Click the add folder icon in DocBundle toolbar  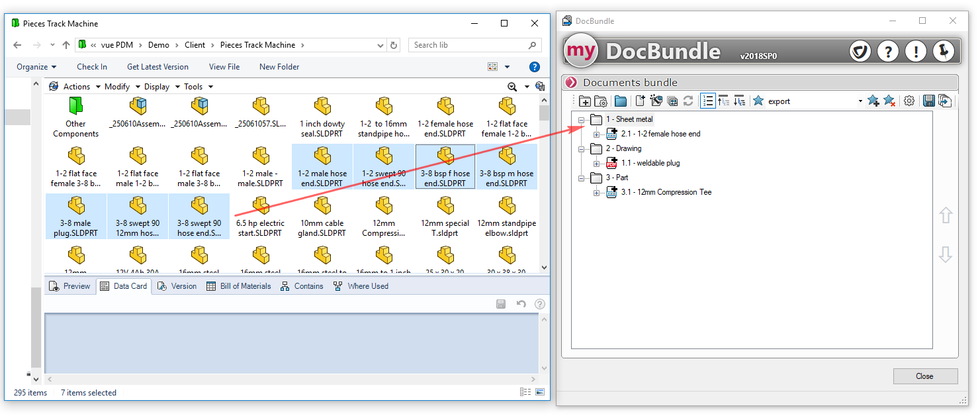tap(585, 101)
